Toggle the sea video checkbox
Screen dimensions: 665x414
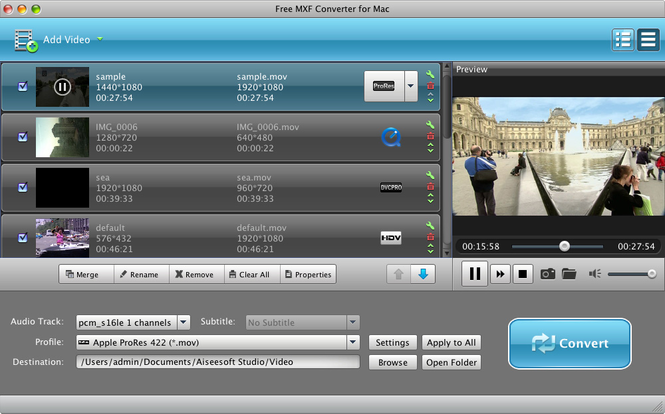[x=23, y=187]
